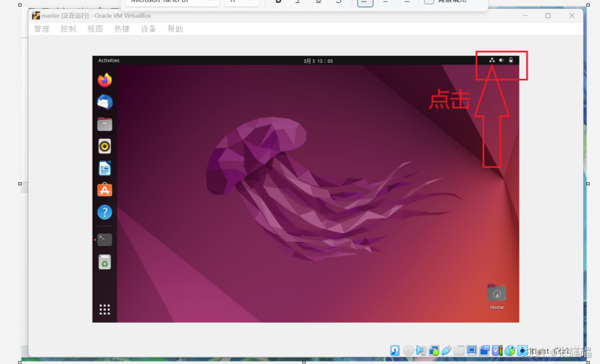
Task: Open the 设备 menu in VirtualBox
Action: coord(148,29)
